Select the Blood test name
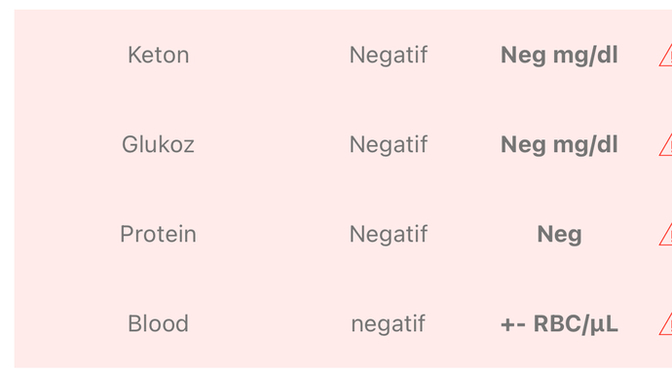 (158, 324)
